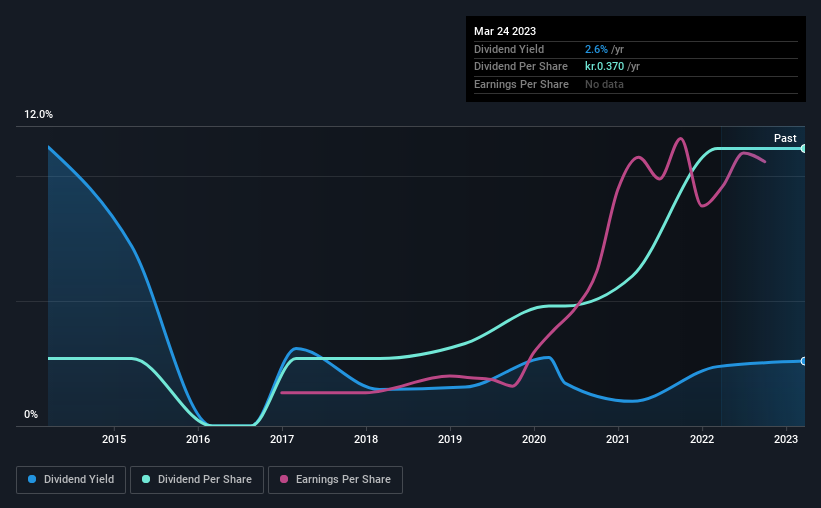Click the pink Earnings Per Share legend dot
Viewport: 821px width, 508px height.
[x=284, y=479]
